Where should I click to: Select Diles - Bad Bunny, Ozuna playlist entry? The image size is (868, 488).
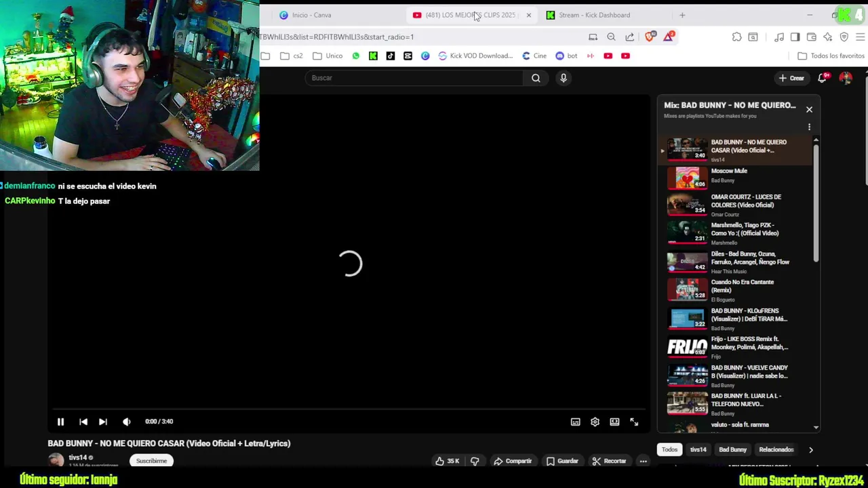tap(736, 261)
